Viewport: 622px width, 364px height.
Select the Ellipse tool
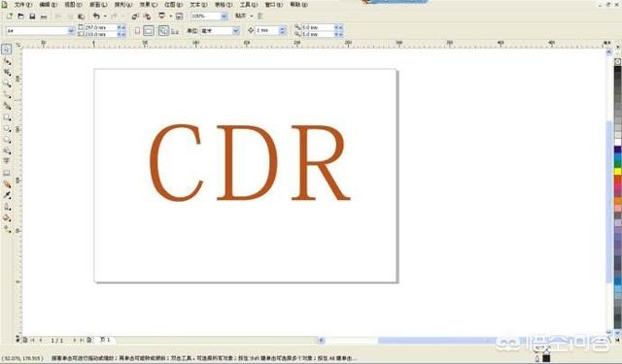(x=7, y=128)
